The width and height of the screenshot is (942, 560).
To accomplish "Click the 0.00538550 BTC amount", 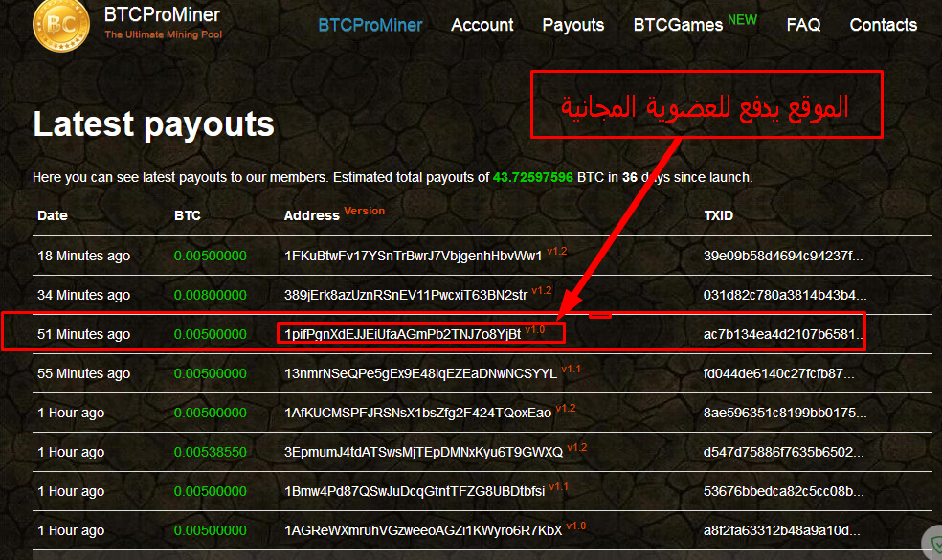I will click(211, 452).
